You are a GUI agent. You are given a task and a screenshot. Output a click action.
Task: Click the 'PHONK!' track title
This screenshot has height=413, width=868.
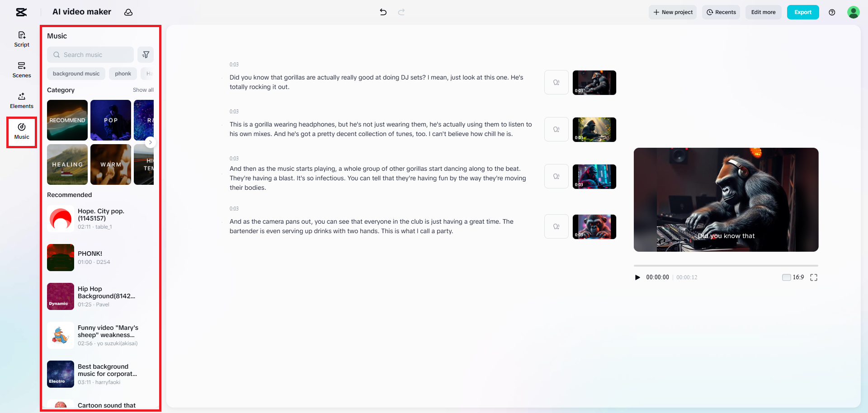(90, 253)
